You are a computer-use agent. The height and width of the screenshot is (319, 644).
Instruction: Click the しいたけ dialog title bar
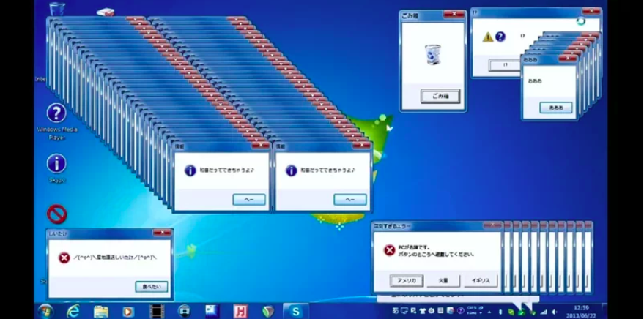tap(110, 233)
